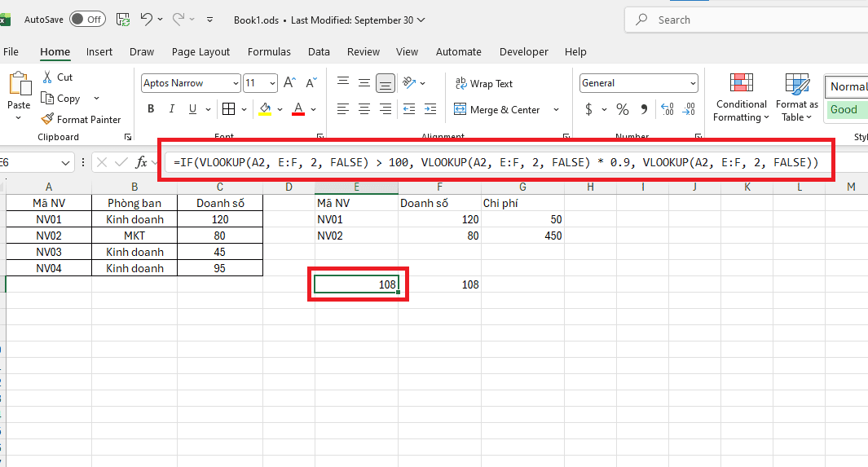This screenshot has width=868, height=467.
Task: Open the Clipboard pane launcher
Action: (128, 137)
